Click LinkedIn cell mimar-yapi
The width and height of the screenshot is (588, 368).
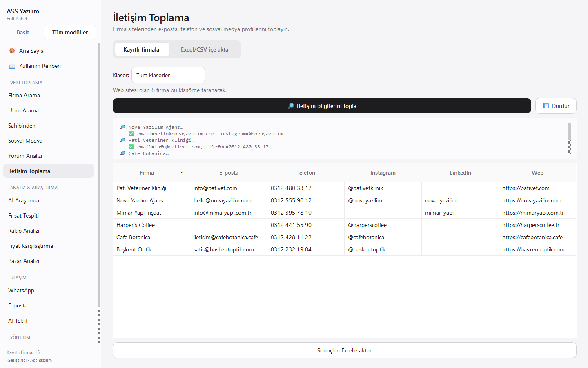pos(460,213)
